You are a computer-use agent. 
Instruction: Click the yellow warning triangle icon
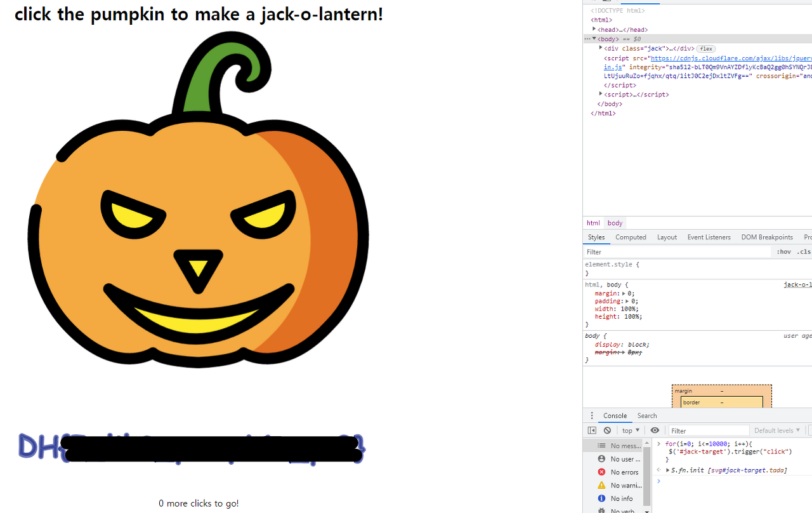coord(601,485)
